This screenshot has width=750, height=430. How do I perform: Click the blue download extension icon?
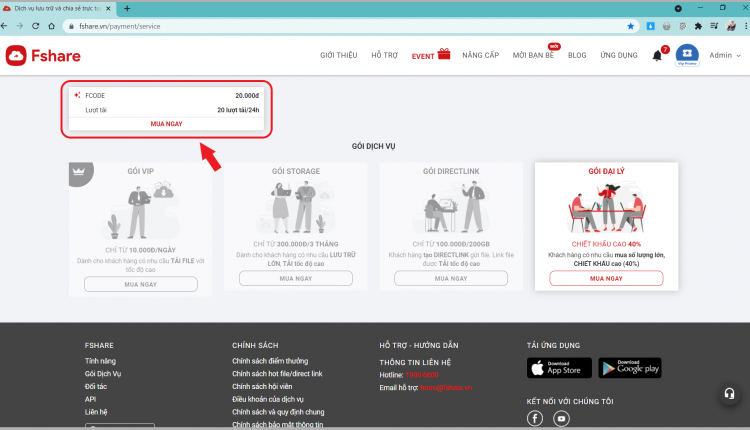point(651,26)
